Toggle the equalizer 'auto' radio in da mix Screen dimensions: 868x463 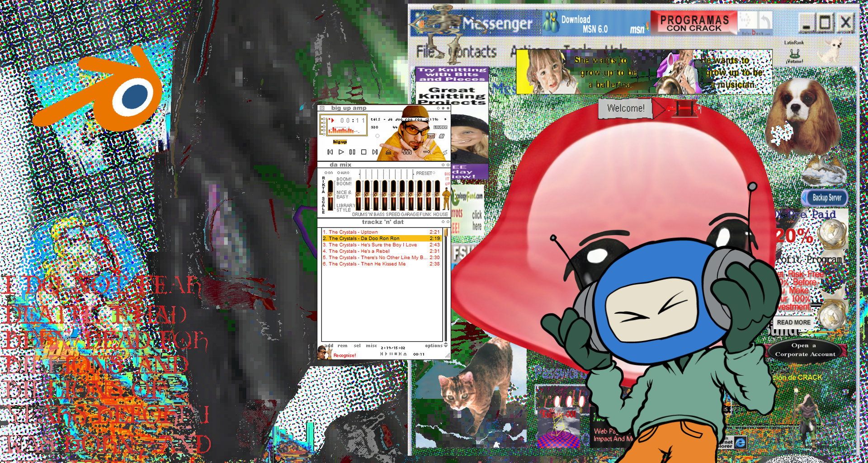pos(343,173)
